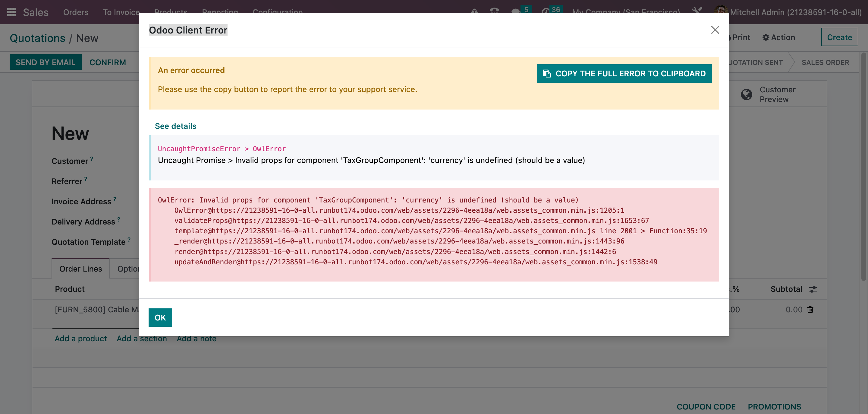Click the Create button

(x=839, y=37)
